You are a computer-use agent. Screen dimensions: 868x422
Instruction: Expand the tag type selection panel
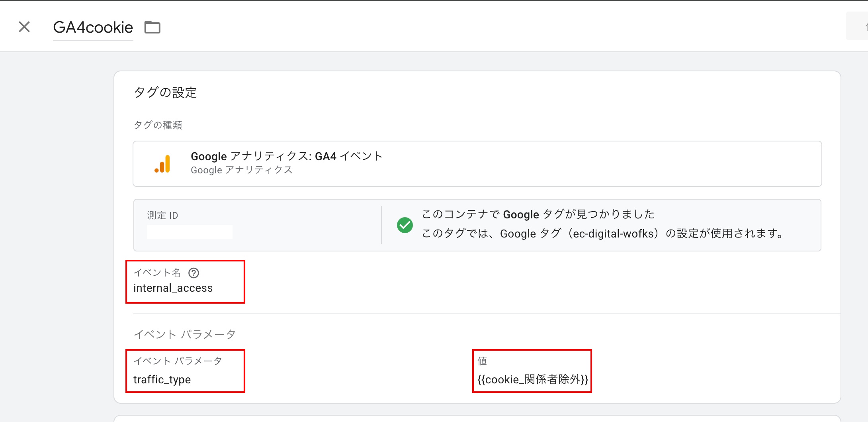click(x=477, y=163)
